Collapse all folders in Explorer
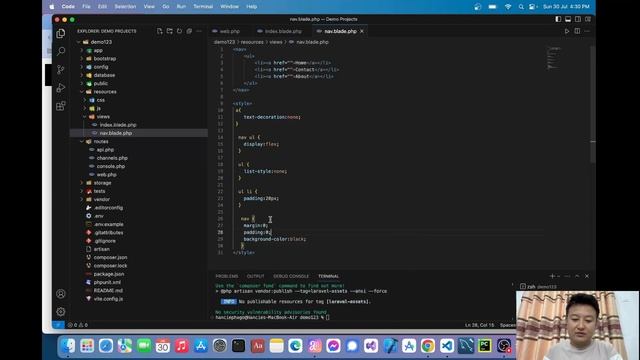Image resolution: width=640 pixels, height=360 pixels. coord(189,31)
